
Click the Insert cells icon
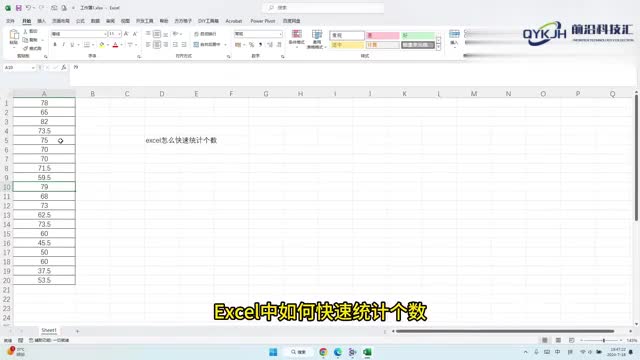(x=454, y=34)
